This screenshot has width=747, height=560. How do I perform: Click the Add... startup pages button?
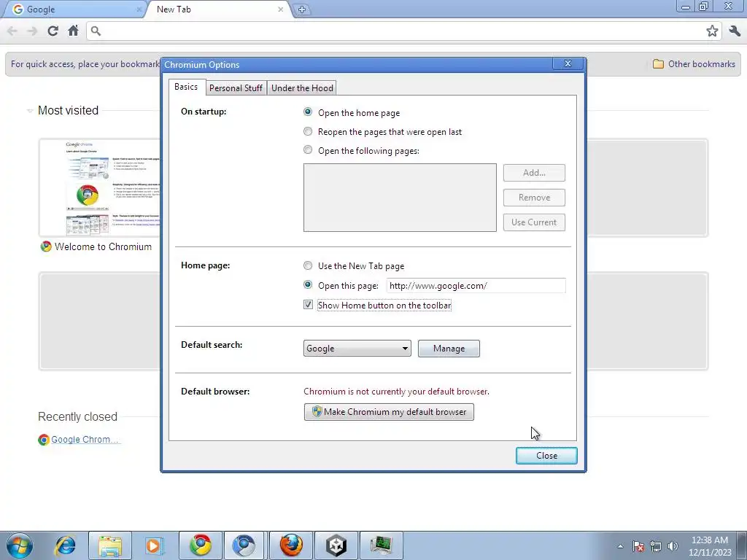534,173
